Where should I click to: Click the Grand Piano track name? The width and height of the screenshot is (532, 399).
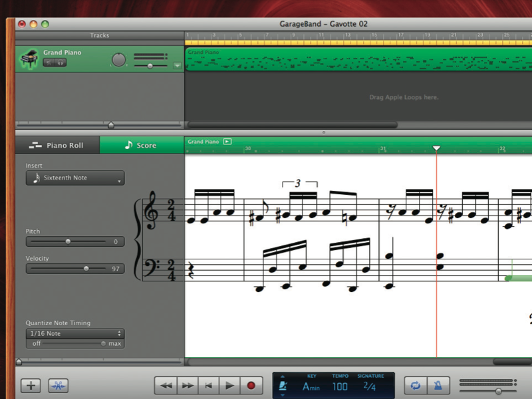[62, 53]
